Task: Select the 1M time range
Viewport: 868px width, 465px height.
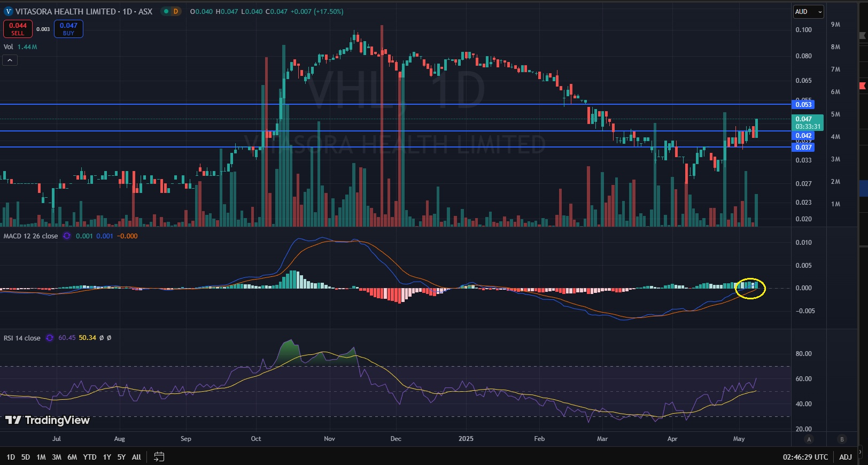Action: click(x=41, y=457)
